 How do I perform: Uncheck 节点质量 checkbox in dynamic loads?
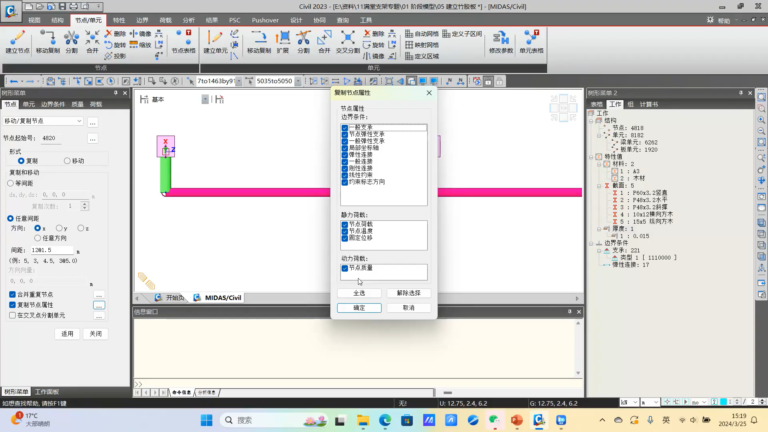345,268
